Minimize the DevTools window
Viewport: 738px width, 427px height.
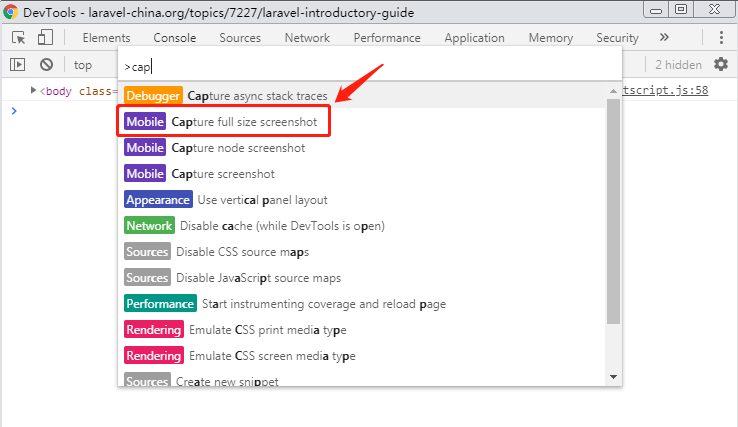[x=656, y=10]
